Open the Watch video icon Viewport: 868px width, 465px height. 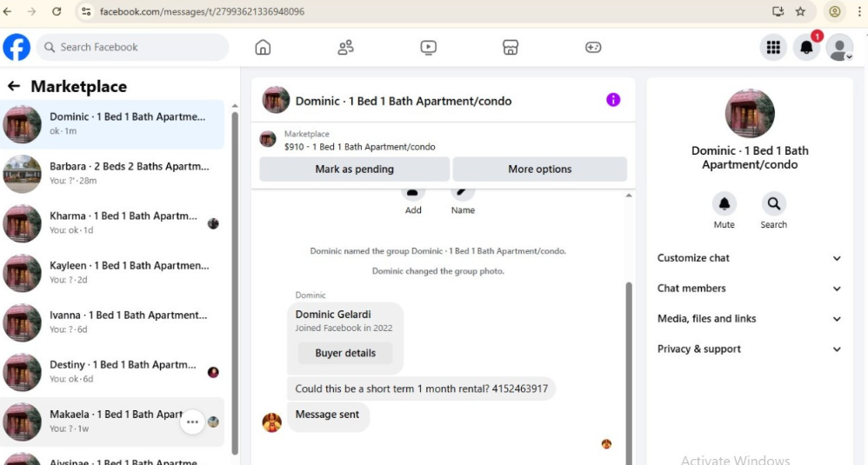428,47
